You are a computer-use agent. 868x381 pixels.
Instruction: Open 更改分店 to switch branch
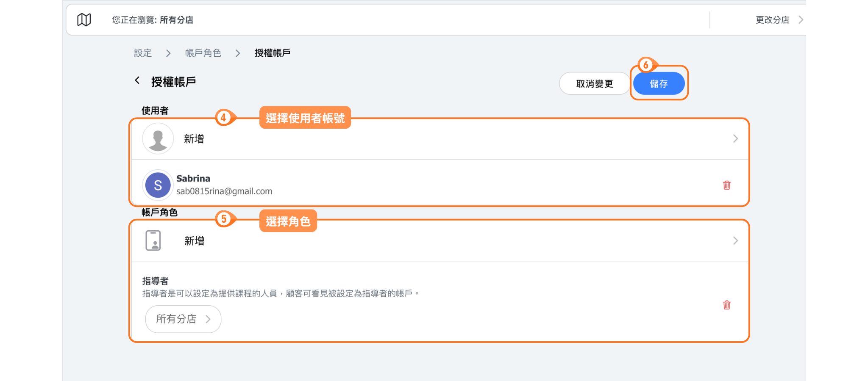point(778,20)
